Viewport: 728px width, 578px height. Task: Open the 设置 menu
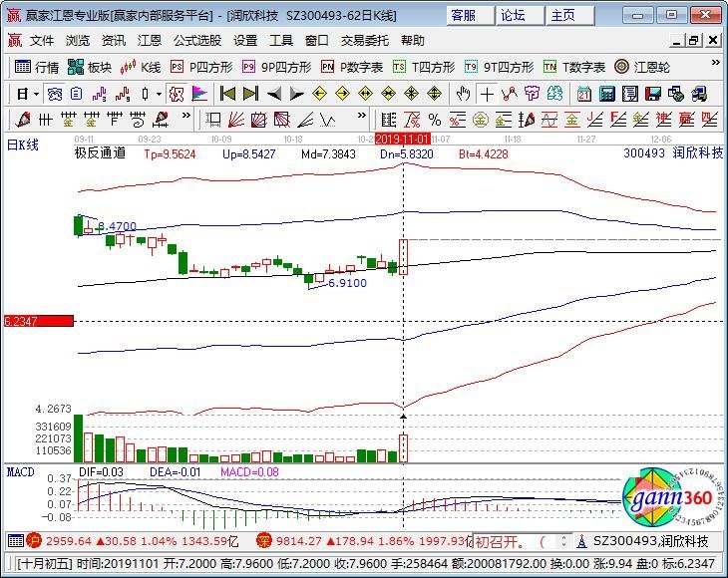click(245, 41)
